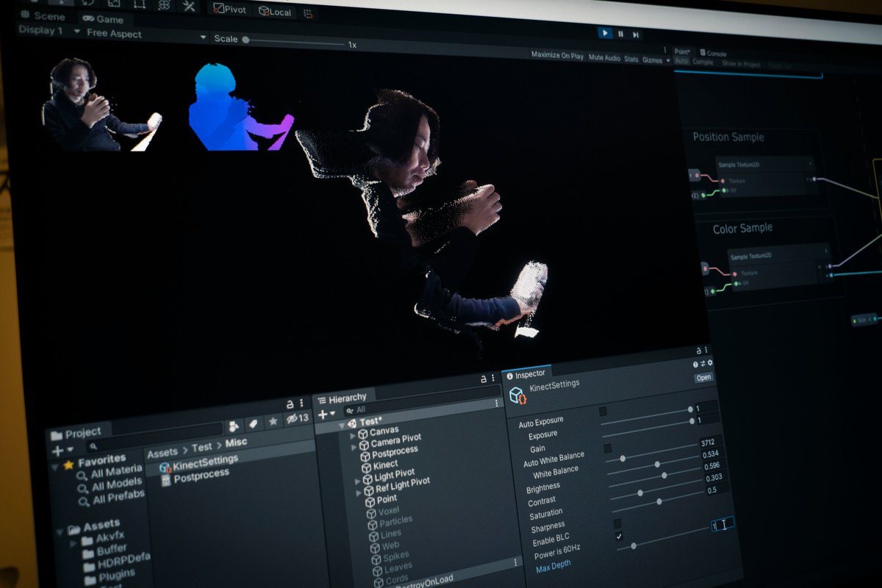Click the Inspector preset sliders icon
Screen dimensions: 882x588
703,364
